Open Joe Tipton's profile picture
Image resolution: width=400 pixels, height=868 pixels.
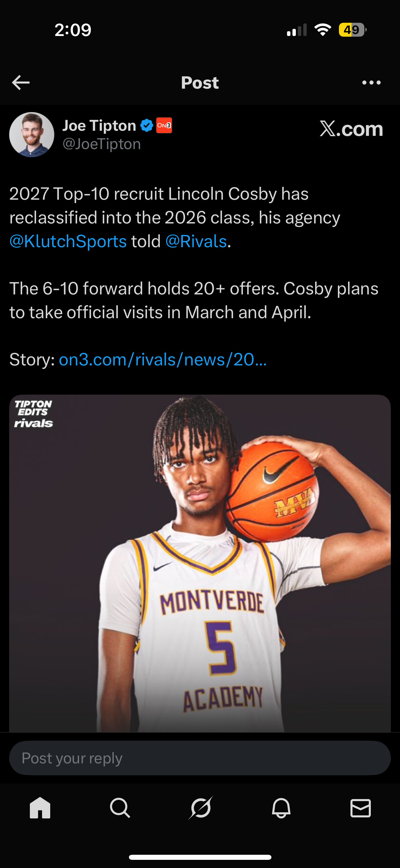(x=32, y=135)
